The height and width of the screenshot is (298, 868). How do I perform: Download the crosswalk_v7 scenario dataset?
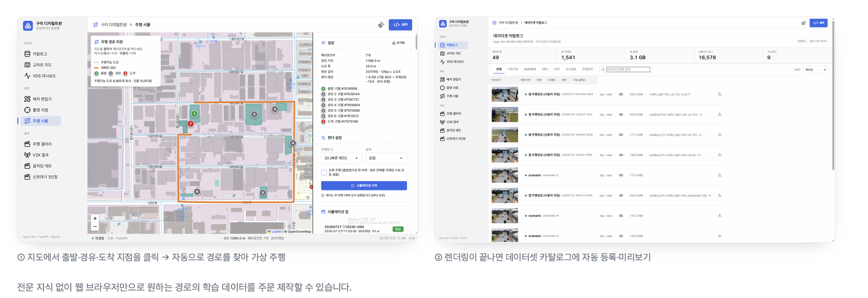pyautogui.click(x=719, y=175)
